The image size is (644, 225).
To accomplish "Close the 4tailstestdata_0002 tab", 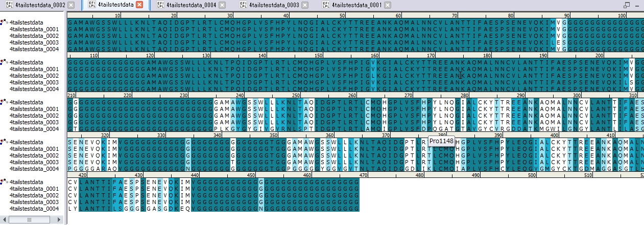I will 71,5.
